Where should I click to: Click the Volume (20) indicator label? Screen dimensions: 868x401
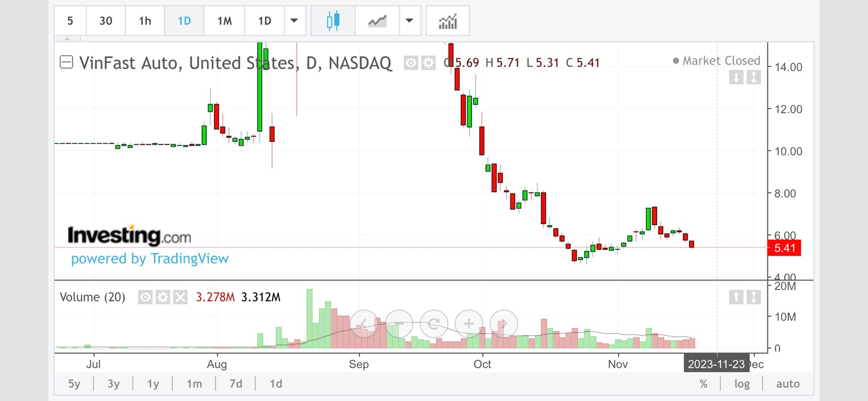click(93, 297)
